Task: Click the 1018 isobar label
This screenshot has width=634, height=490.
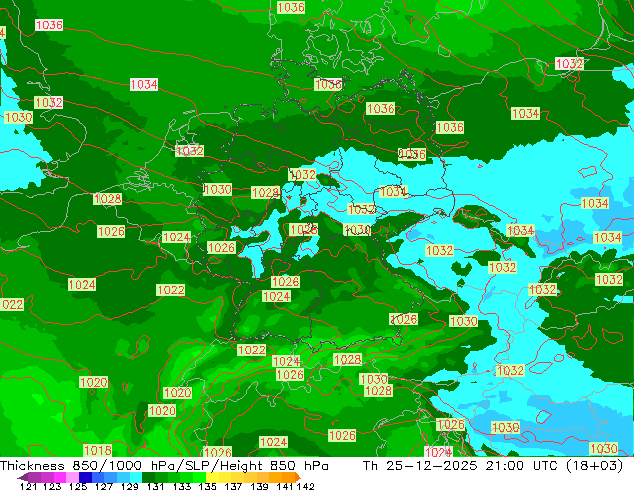Action: [x=97, y=450]
